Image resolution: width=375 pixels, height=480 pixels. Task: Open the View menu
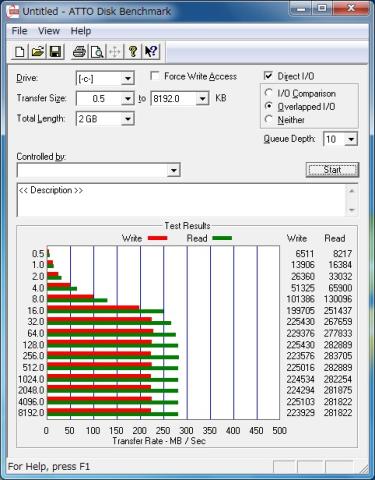point(49,31)
